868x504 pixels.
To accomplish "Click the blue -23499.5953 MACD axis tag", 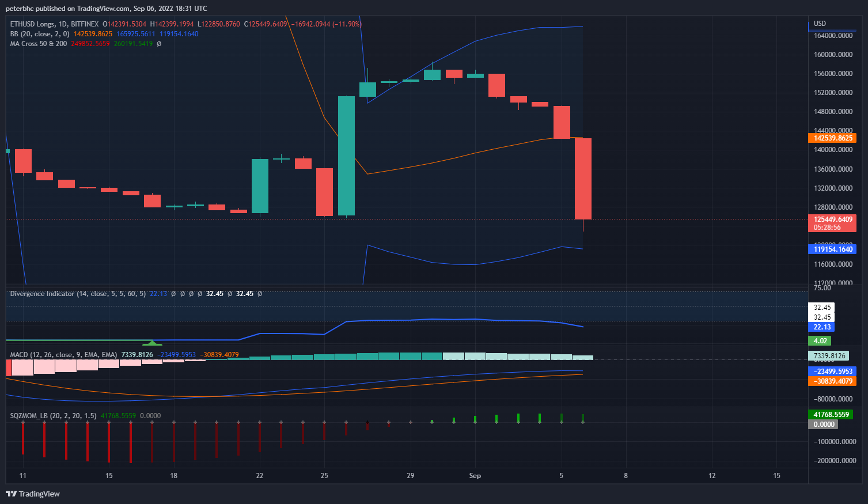I will (832, 372).
